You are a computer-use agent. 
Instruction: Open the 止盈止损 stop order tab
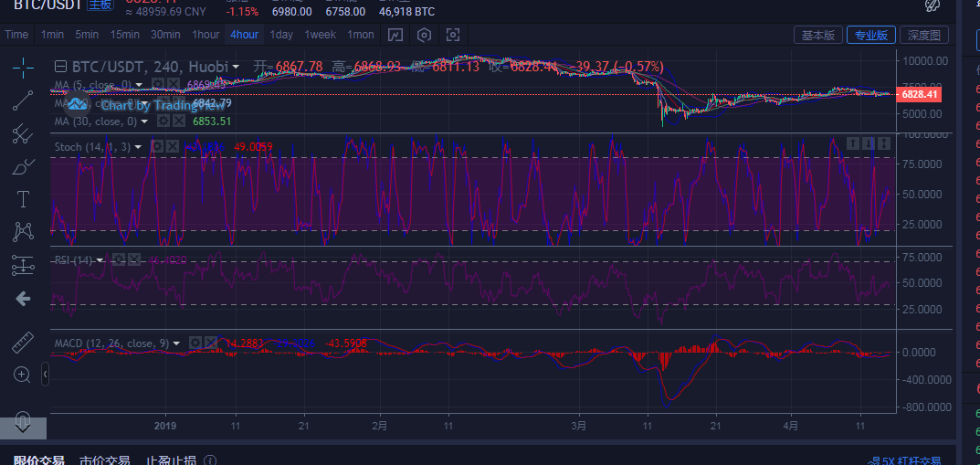click(171, 461)
